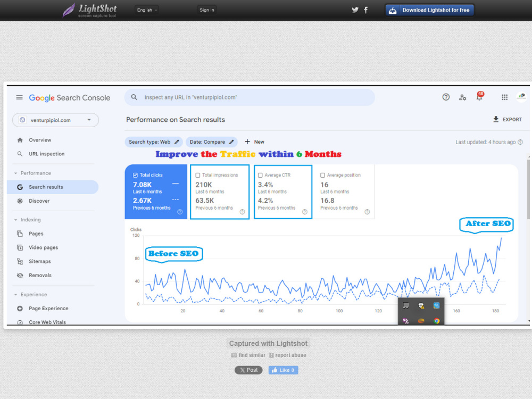Select Search results in sidebar
The height and width of the screenshot is (399, 532).
point(53,187)
